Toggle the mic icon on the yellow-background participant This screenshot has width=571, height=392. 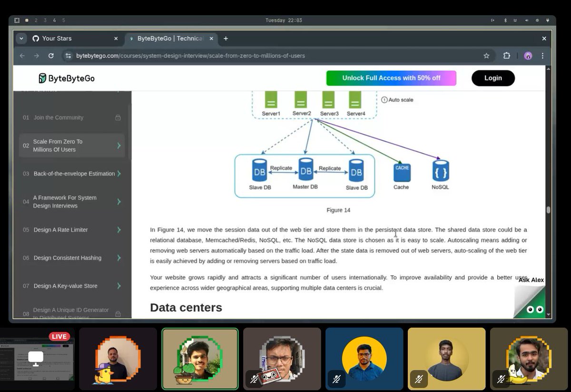(419, 379)
